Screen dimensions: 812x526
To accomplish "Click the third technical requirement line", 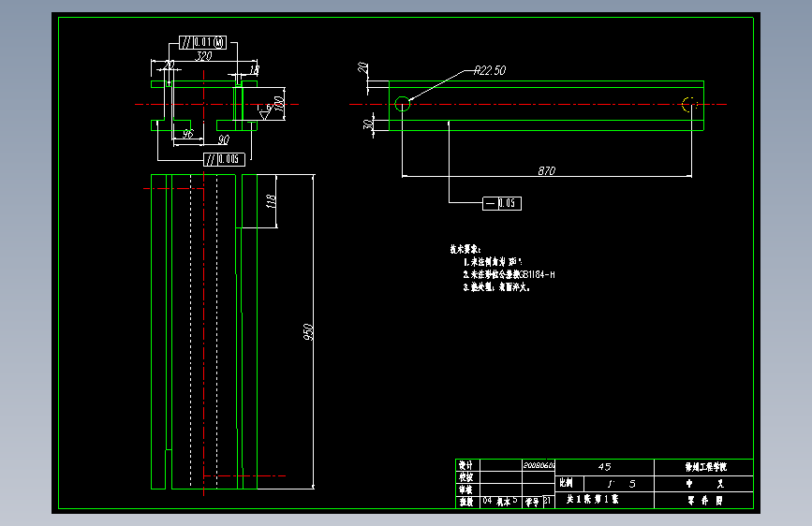I will 496,286.
